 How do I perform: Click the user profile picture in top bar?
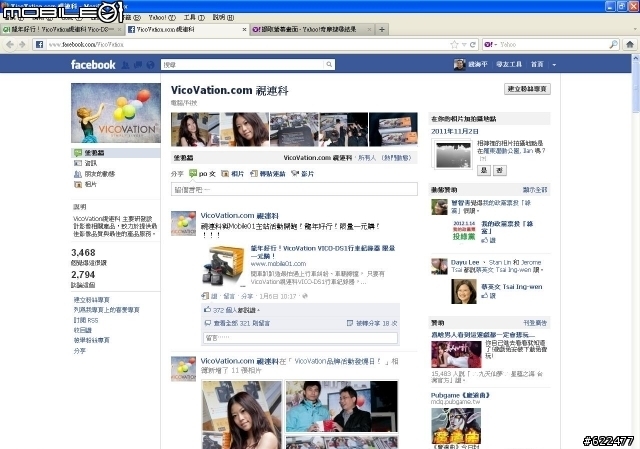coord(459,64)
